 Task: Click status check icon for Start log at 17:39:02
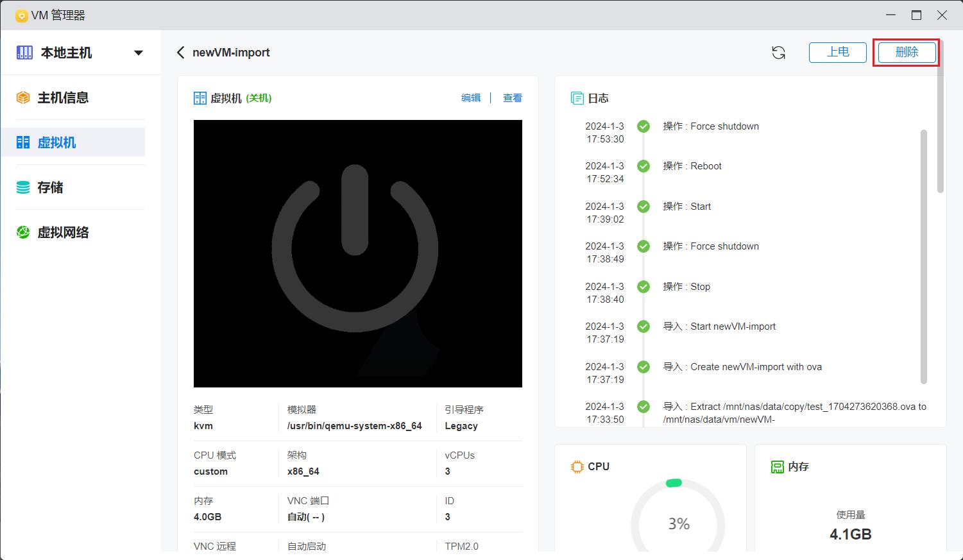click(x=643, y=207)
